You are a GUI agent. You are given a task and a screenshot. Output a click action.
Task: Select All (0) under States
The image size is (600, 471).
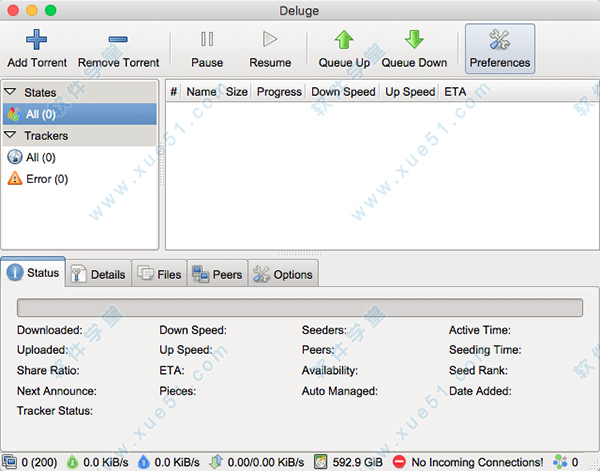tap(80, 114)
